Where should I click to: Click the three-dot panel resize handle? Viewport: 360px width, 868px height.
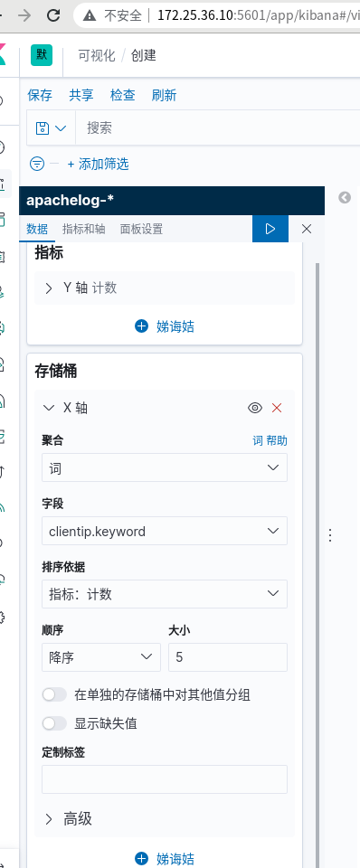pos(330,535)
